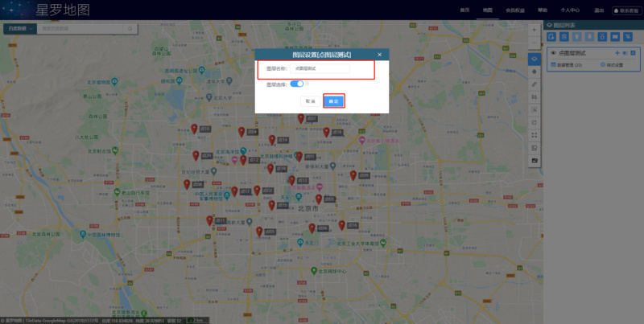The width and height of the screenshot is (644, 324).
Task: Toggle the 图层选择 switch
Action: [x=296, y=84]
